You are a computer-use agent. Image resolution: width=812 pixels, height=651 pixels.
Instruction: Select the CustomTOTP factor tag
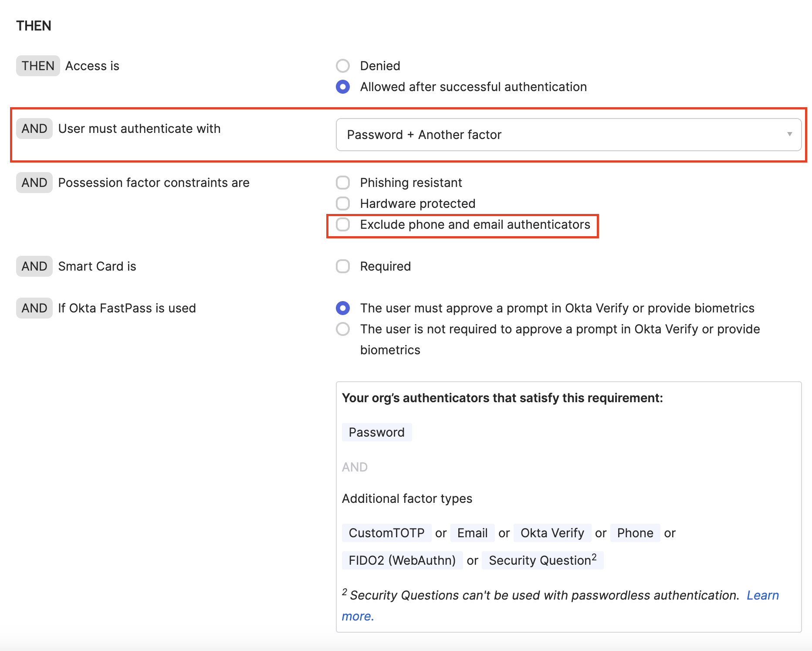tap(386, 532)
